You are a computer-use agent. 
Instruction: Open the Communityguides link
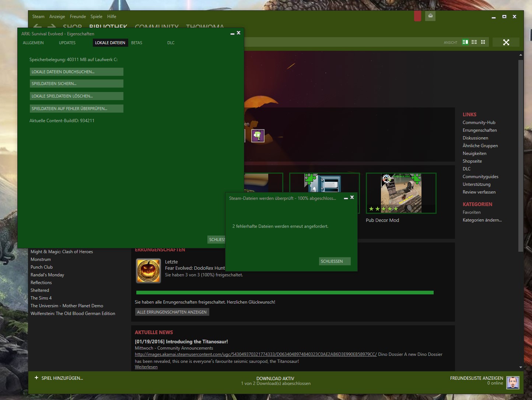point(480,177)
